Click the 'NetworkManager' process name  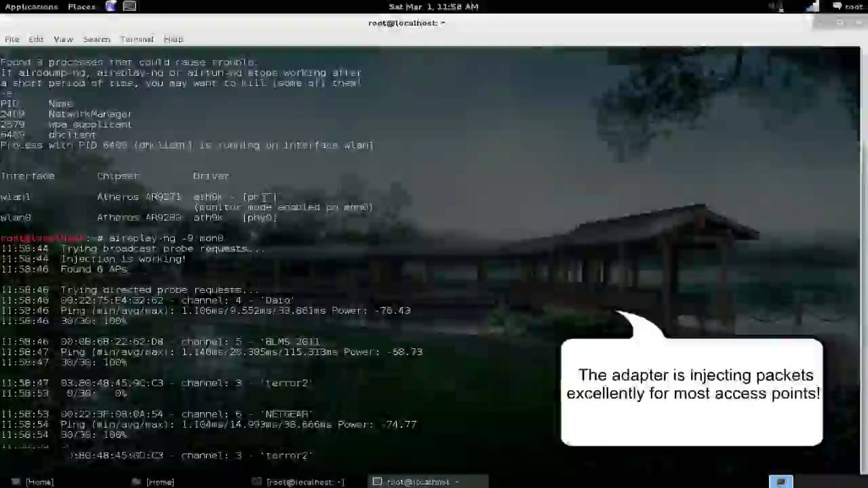90,115
